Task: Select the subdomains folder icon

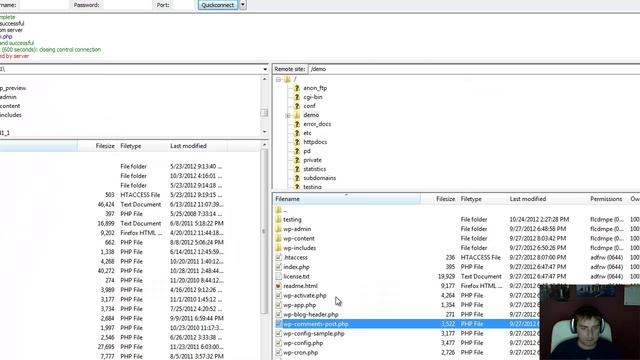Action: tap(297, 178)
